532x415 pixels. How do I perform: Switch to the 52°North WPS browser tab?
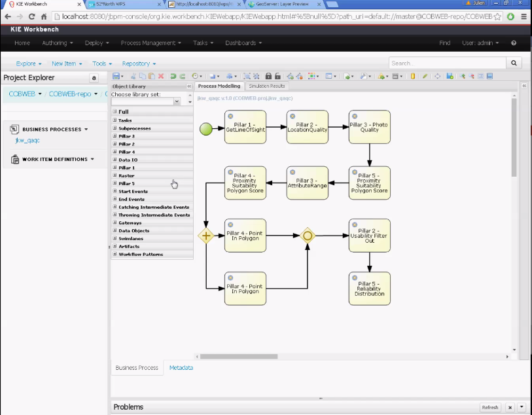[124, 4]
